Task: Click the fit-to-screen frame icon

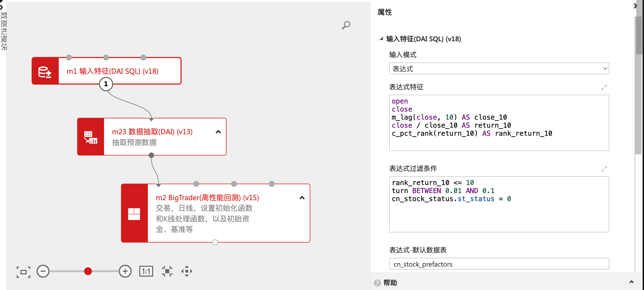Action: 23,271
